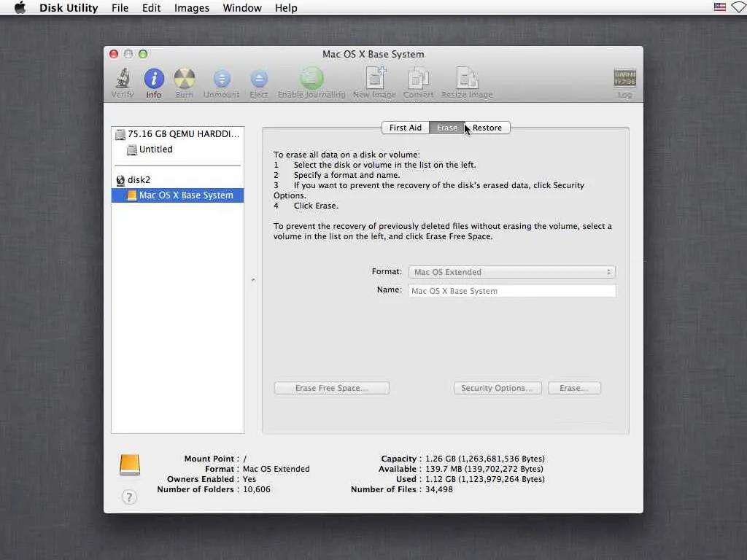Screen dimensions: 747x560
Task: Open the Info toolbar icon
Action: click(154, 82)
